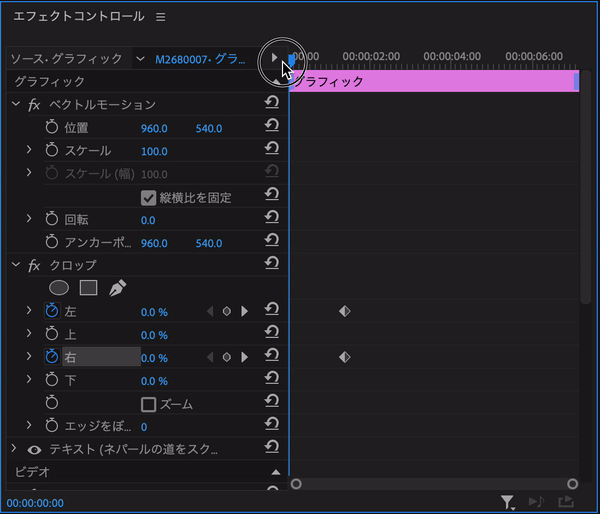This screenshot has width=600, height=514.
Task: Collapse the クロップ effect
Action: [x=16, y=264]
